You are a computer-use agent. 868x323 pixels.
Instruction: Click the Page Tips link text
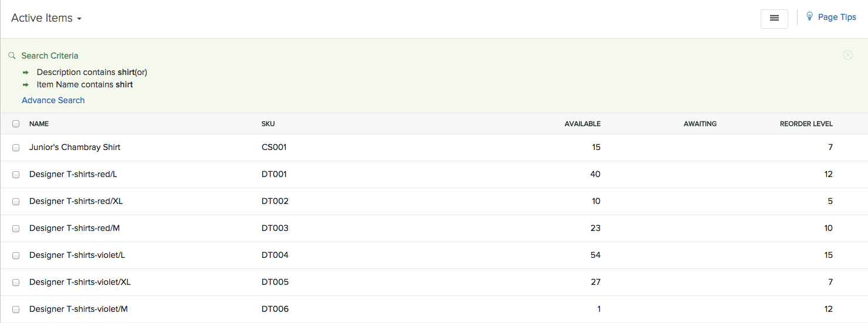pyautogui.click(x=837, y=17)
